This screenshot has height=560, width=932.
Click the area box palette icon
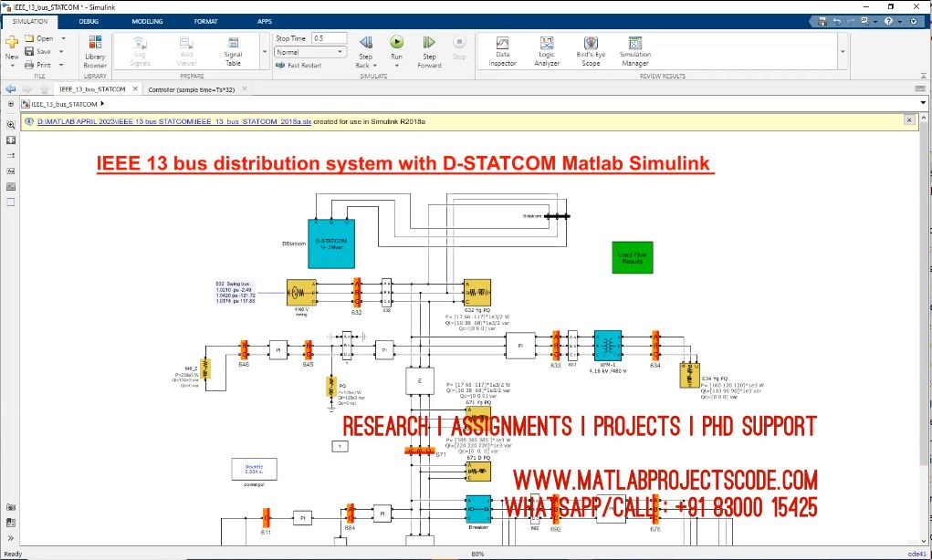pyautogui.click(x=11, y=202)
